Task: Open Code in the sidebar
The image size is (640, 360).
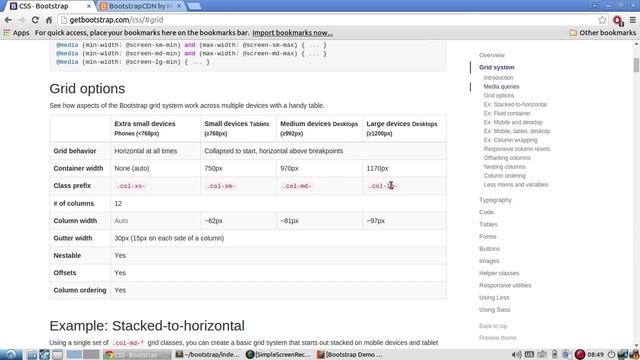Action: click(486, 212)
